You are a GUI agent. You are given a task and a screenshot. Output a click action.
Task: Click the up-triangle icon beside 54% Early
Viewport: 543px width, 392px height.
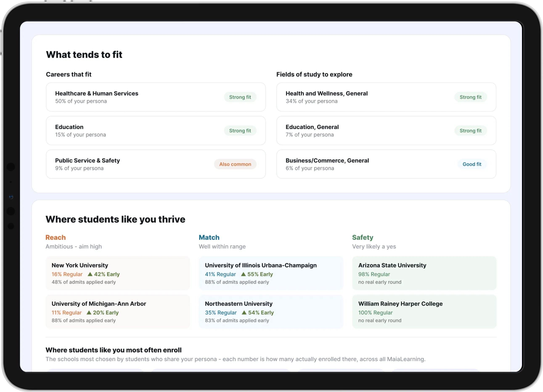[x=244, y=312]
